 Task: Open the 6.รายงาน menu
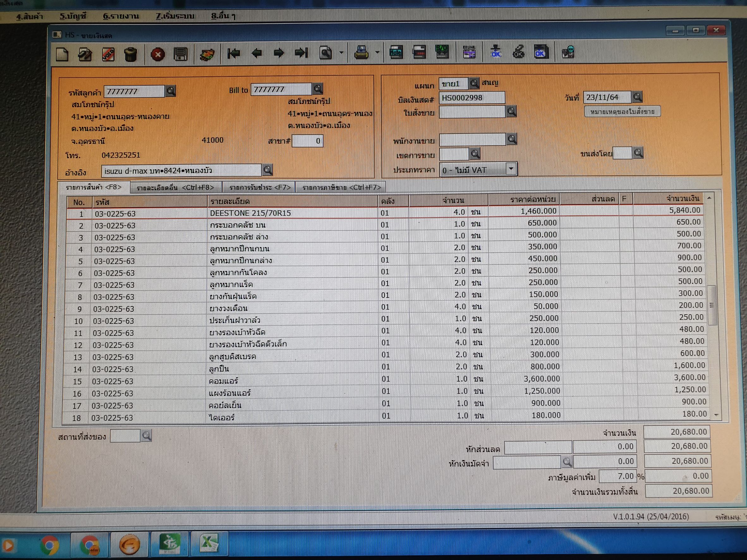(121, 16)
